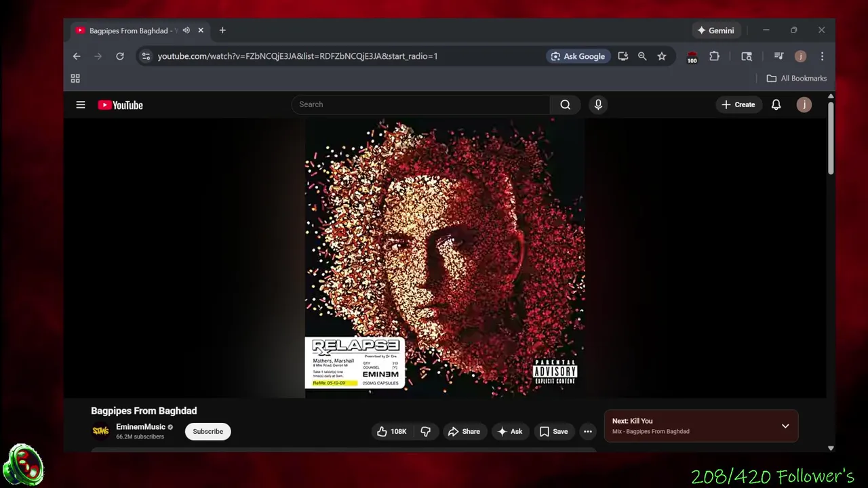
Task: Bookmark this page with the star
Action: coord(661,56)
